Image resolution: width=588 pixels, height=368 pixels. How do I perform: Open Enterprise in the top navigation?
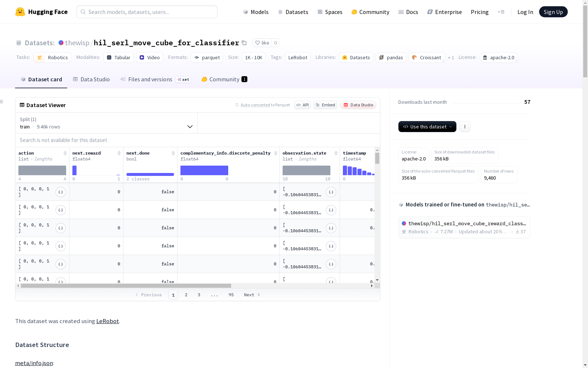pos(445,12)
